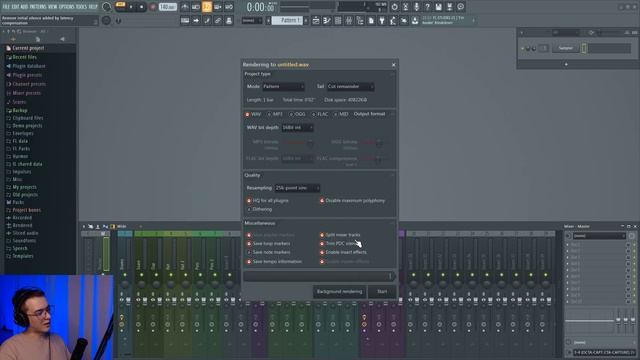Open the Mode dropdown set to Pattern
The width and height of the screenshot is (640, 360).
click(x=283, y=87)
